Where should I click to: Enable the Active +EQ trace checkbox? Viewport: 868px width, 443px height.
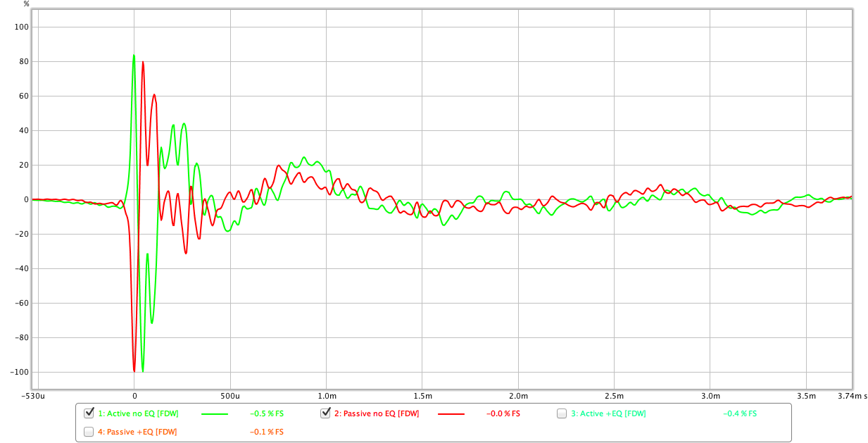click(562, 413)
